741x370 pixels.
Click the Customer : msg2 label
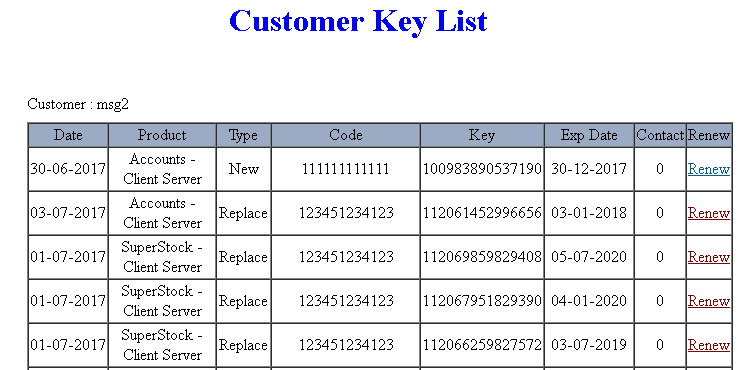78,104
